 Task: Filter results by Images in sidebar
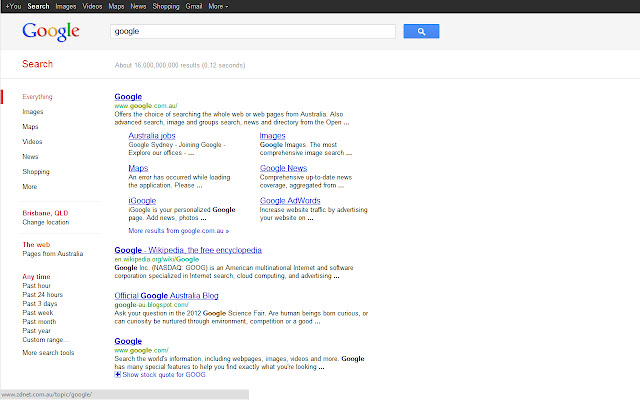click(x=33, y=112)
